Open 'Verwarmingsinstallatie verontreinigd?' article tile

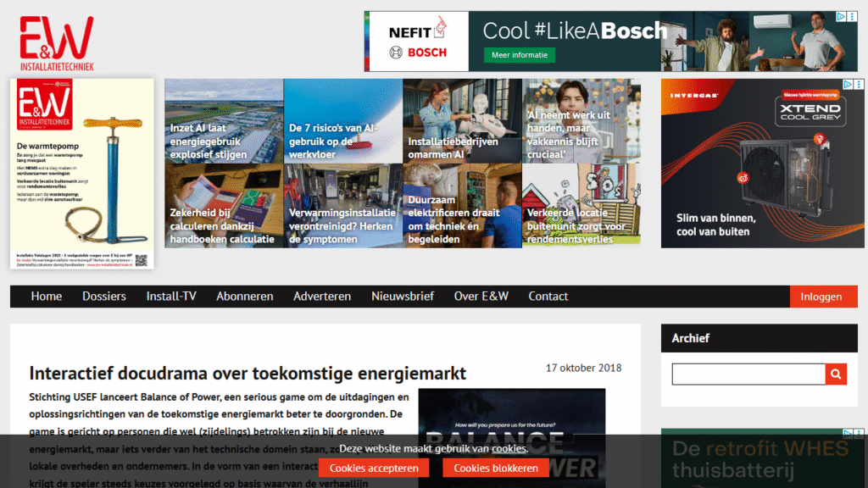[342, 206]
